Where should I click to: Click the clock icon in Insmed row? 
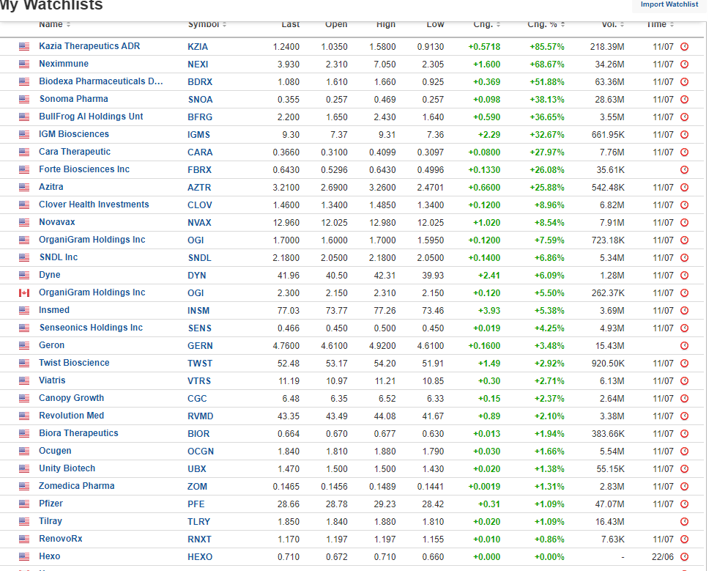tap(684, 310)
